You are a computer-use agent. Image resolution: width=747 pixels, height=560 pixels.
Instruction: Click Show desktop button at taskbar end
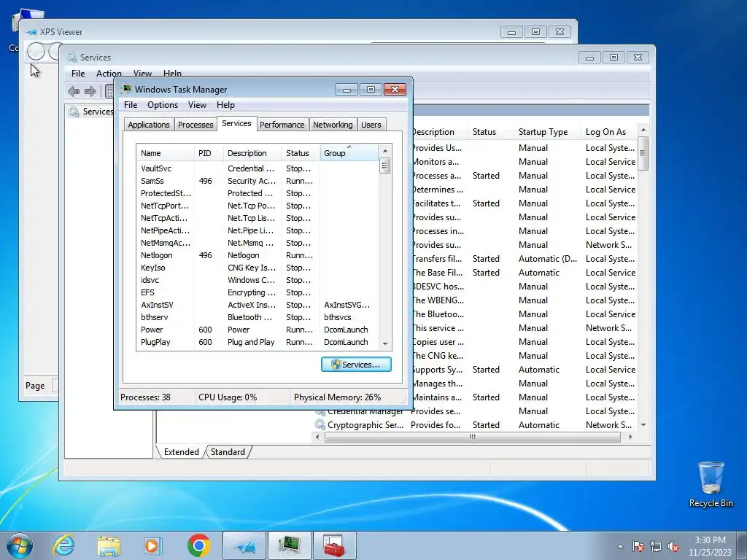click(x=742, y=545)
